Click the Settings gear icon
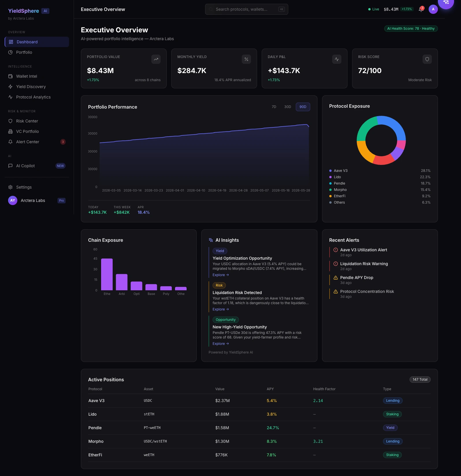Viewport: 461px width, 476px height. 10,187
